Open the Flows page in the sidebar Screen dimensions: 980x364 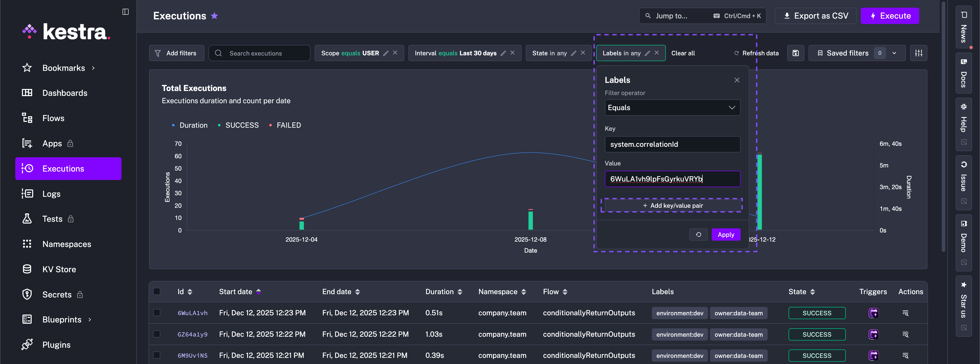(x=53, y=118)
